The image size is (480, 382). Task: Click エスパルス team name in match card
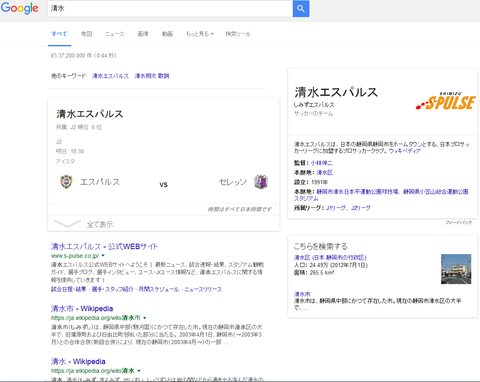tap(100, 182)
